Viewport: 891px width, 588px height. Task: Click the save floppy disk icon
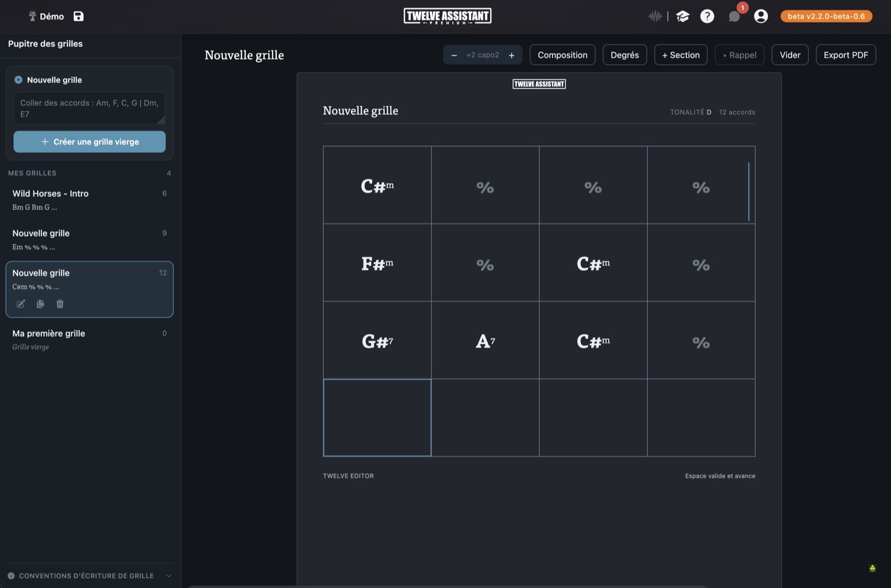point(79,16)
